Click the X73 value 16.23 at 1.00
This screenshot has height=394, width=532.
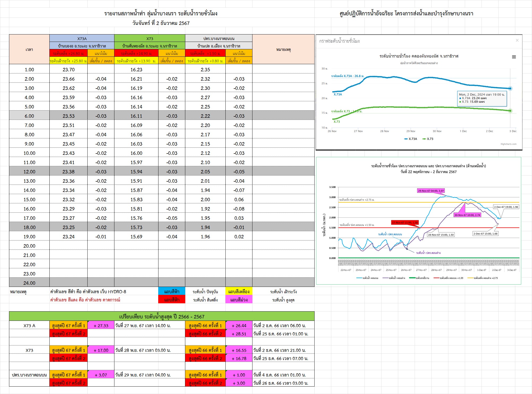(136, 69)
